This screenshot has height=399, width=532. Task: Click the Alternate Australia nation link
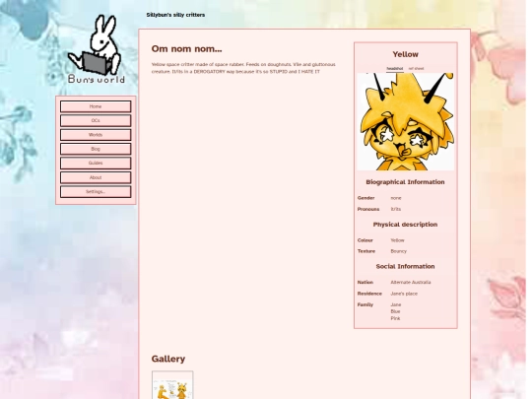[x=411, y=283]
